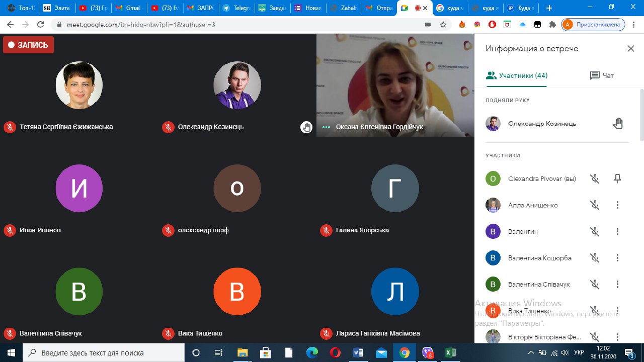Select the Участники (44) tab
Screen dimensions: 644x362
click(x=517, y=75)
